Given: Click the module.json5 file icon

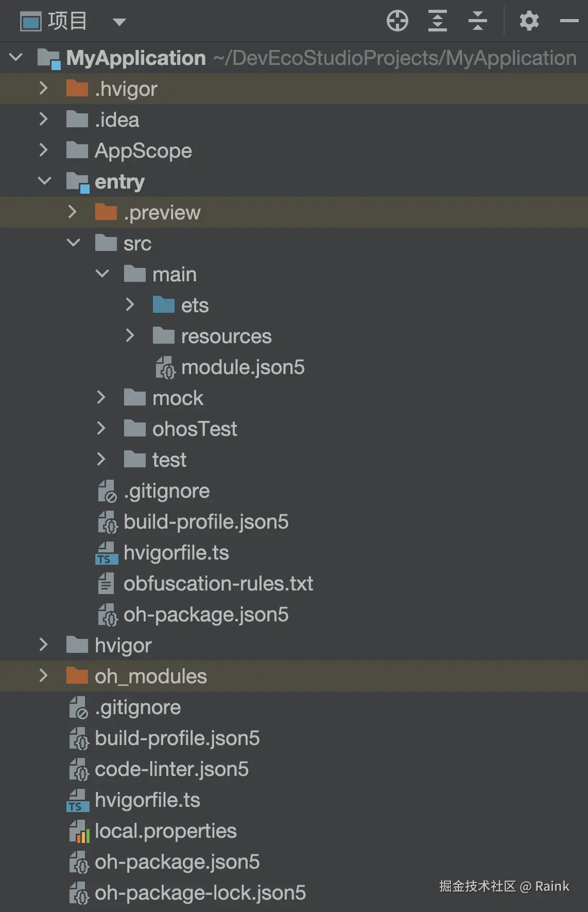Looking at the screenshot, I should [166, 367].
